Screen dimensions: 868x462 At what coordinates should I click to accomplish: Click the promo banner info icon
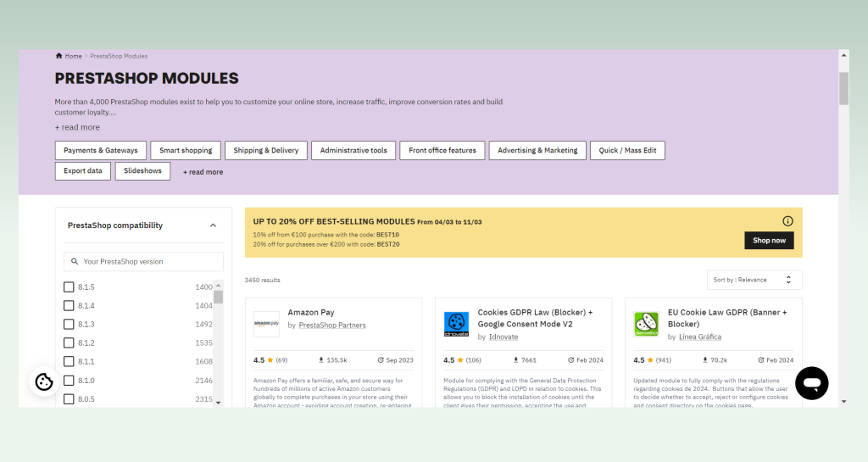[x=787, y=221]
